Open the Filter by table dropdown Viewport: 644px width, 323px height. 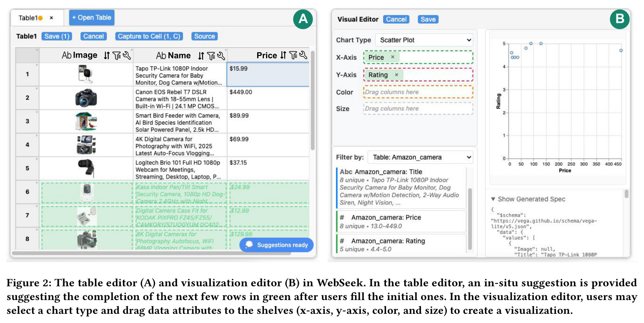tap(420, 157)
